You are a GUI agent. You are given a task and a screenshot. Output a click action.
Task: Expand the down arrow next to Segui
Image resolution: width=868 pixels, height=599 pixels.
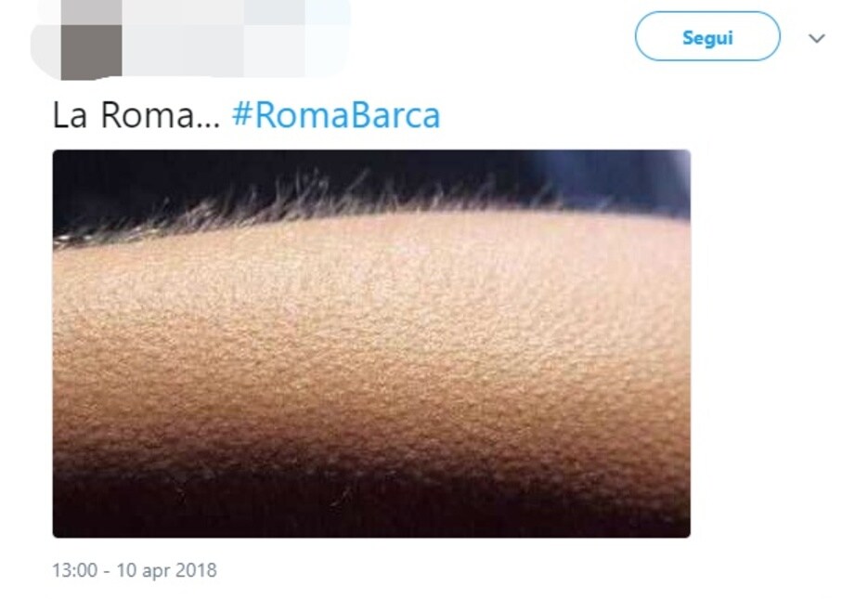tap(817, 38)
